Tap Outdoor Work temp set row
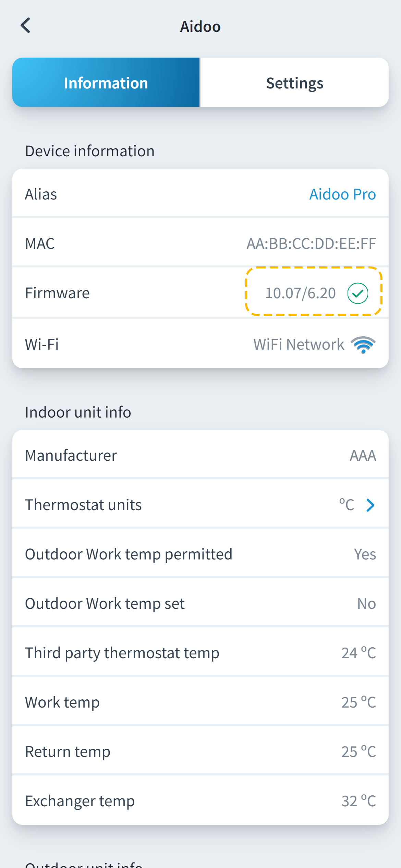The image size is (401, 868). point(200,604)
